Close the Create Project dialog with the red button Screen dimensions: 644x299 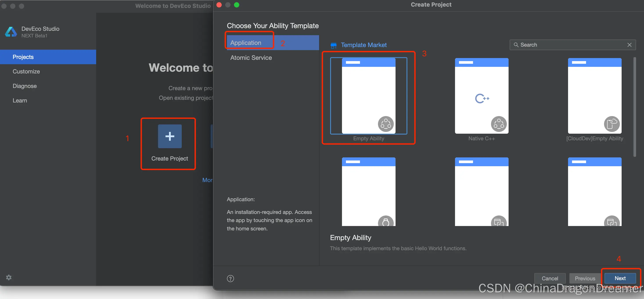(x=219, y=5)
